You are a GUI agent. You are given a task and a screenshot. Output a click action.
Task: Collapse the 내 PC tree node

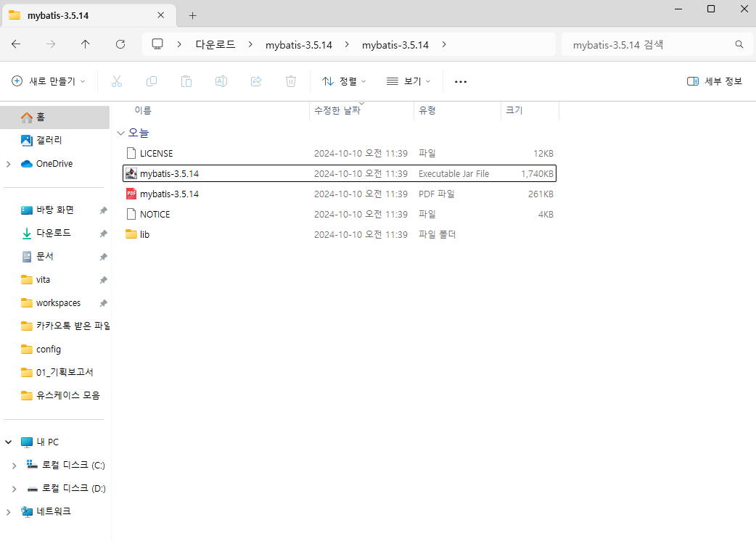pyautogui.click(x=8, y=442)
